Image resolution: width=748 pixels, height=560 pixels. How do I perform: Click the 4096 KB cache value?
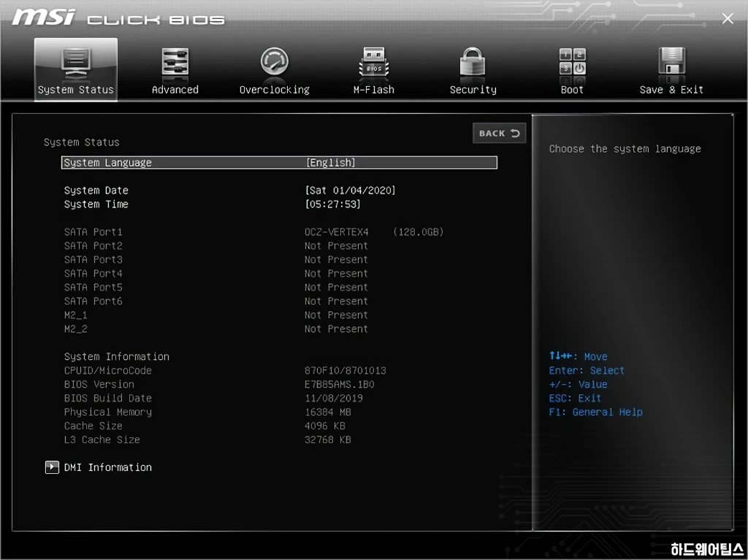pos(325,426)
